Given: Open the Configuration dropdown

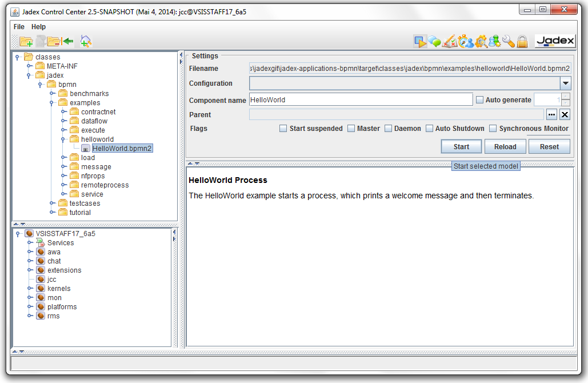Looking at the screenshot, I should pos(565,83).
